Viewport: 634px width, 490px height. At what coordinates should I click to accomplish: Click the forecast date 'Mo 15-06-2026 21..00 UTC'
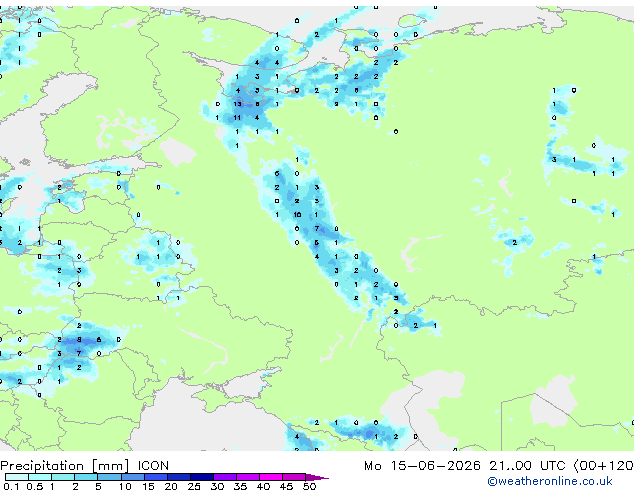coord(465,466)
